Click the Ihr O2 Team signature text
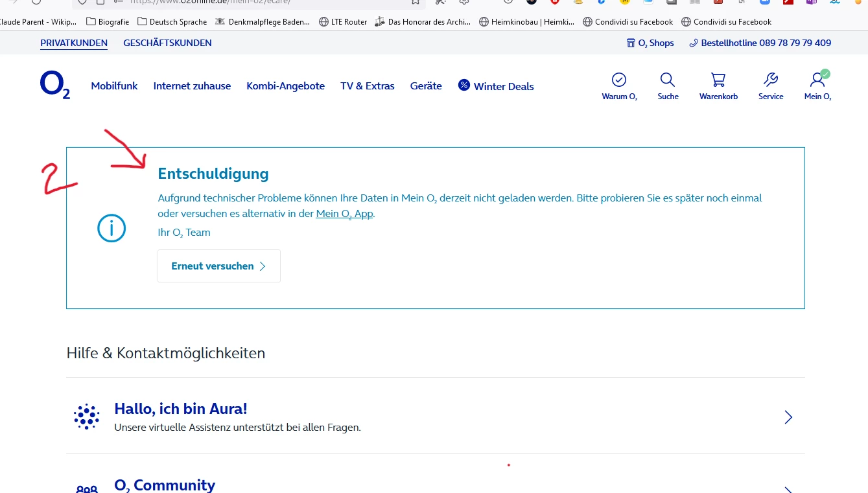 [184, 233]
